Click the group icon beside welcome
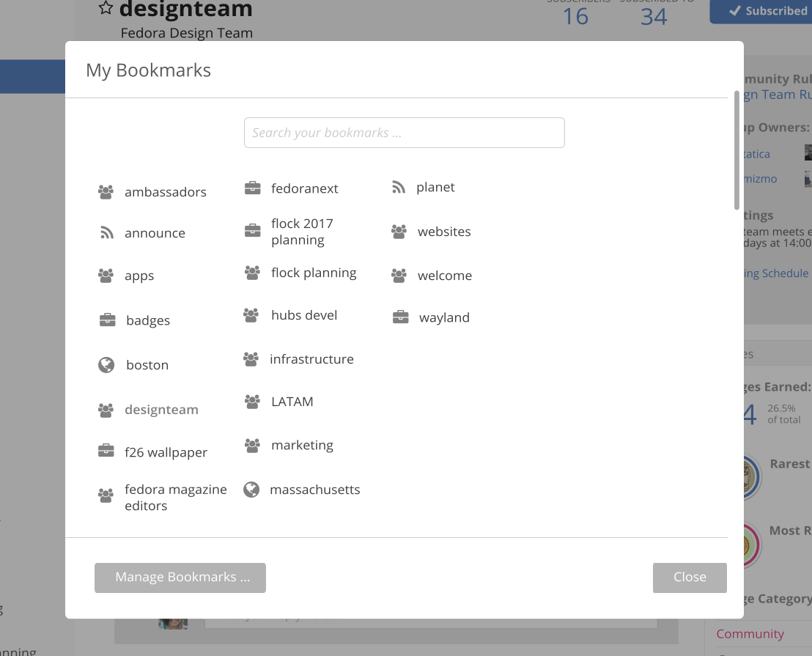 coord(399,276)
